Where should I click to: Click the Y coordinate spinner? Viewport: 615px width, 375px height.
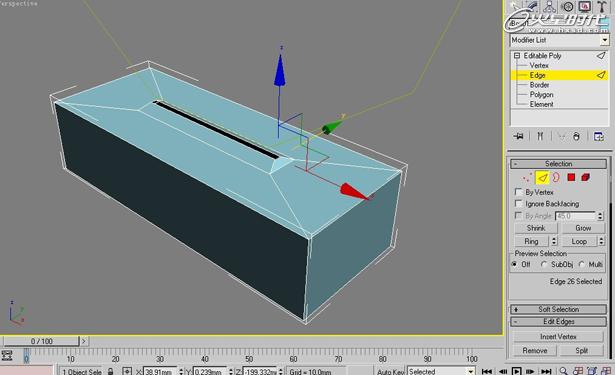230,371
